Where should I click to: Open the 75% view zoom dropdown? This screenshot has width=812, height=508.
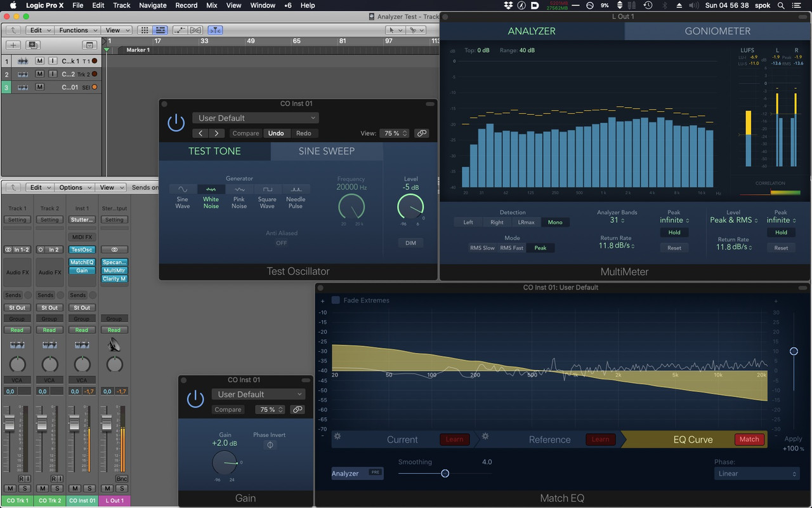click(394, 133)
